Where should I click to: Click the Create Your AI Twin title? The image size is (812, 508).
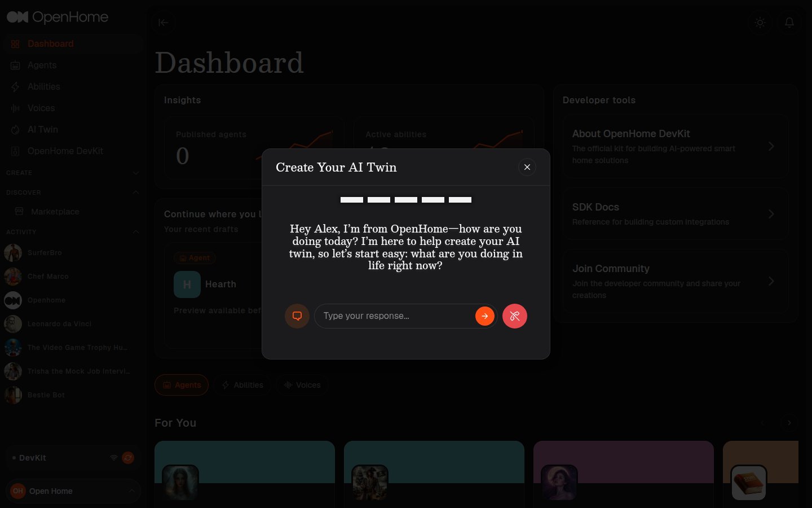tap(336, 167)
